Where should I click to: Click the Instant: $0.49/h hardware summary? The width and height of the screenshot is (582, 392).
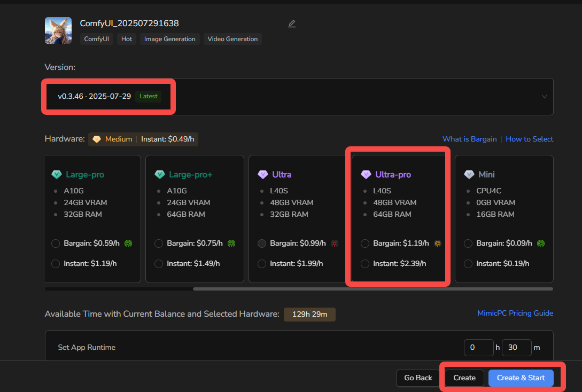[167, 139]
